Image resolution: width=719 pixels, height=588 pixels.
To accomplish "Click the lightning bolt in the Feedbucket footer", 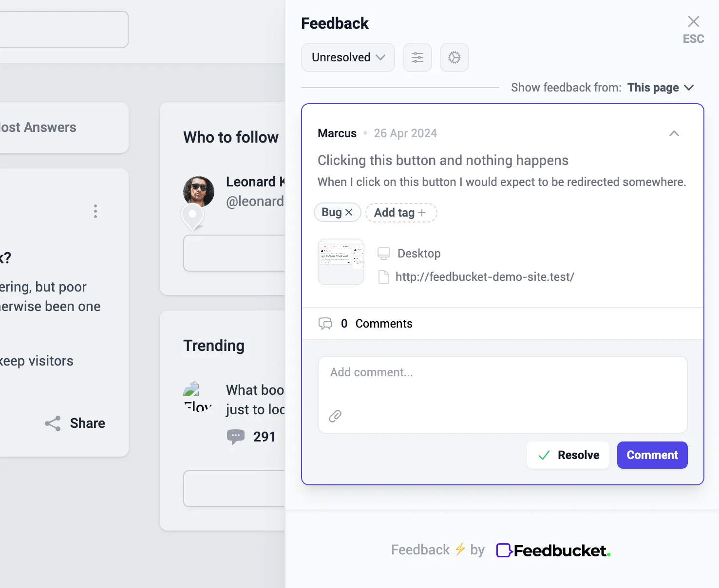I will tap(459, 550).
